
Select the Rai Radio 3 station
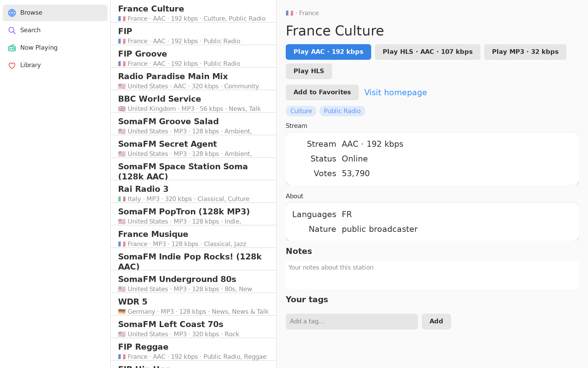(193, 192)
